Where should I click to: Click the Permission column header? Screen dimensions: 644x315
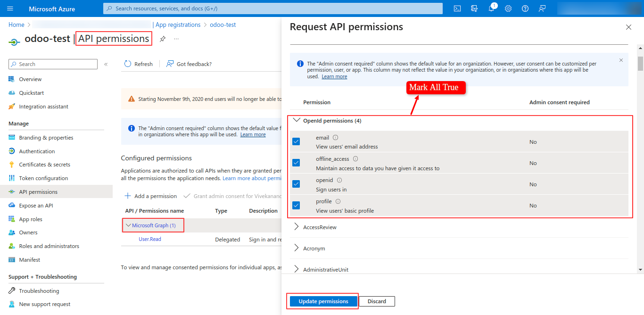point(317,102)
